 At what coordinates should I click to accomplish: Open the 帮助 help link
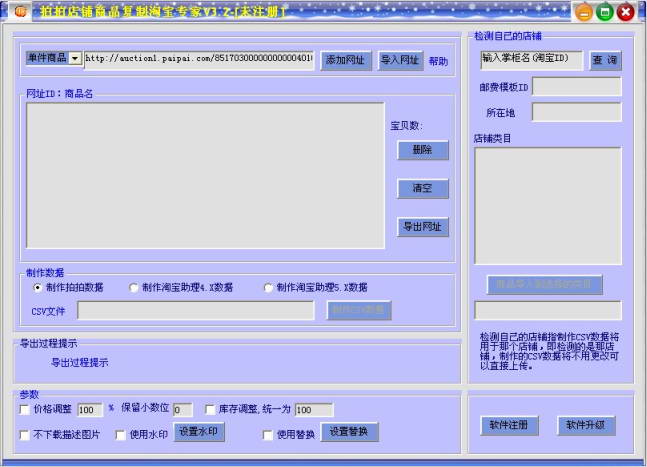438,61
